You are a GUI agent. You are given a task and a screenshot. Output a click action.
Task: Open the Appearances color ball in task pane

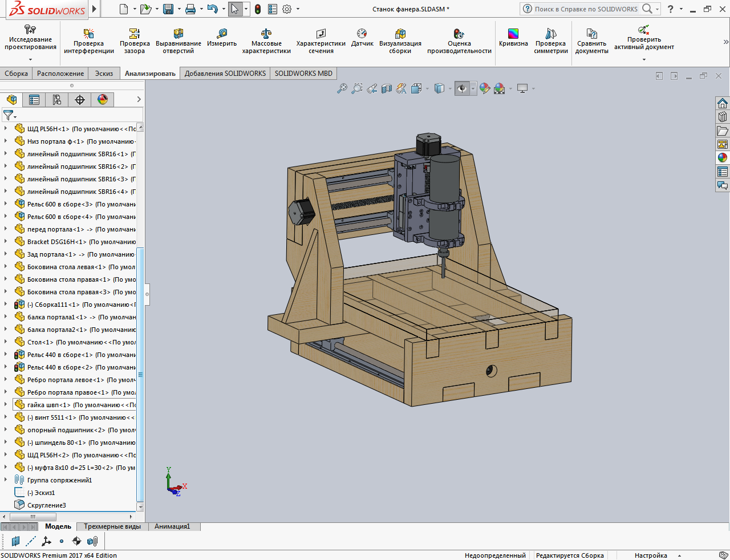[723, 158]
